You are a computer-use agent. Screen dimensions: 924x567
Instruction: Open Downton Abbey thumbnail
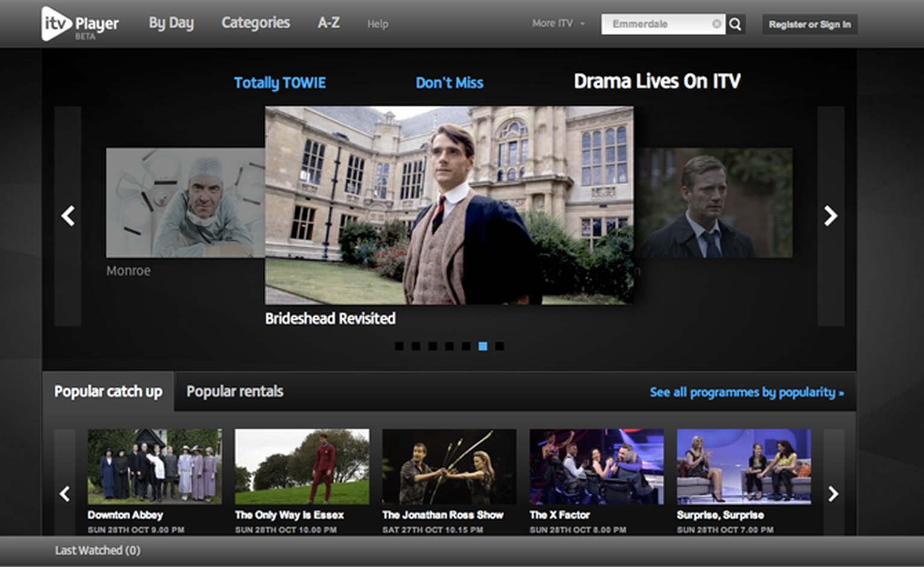click(155, 466)
